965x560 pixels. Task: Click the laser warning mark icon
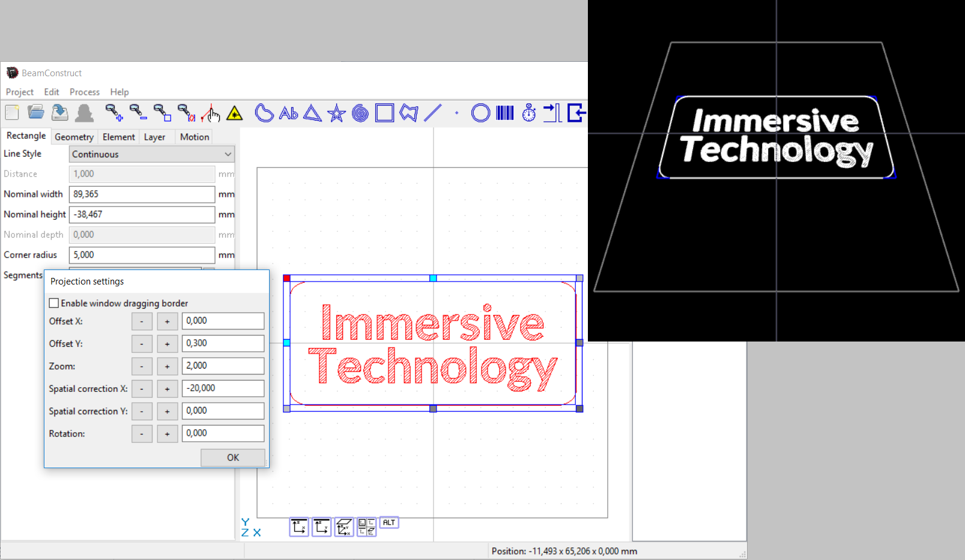235,113
